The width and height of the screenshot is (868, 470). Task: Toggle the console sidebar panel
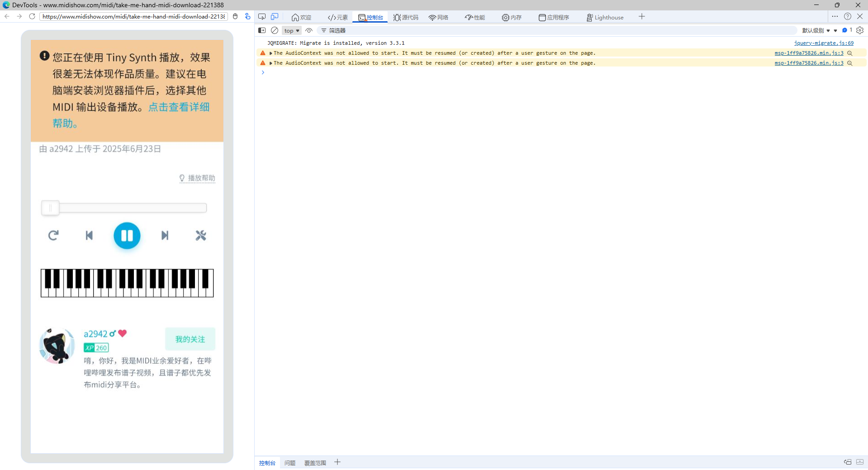point(262,30)
